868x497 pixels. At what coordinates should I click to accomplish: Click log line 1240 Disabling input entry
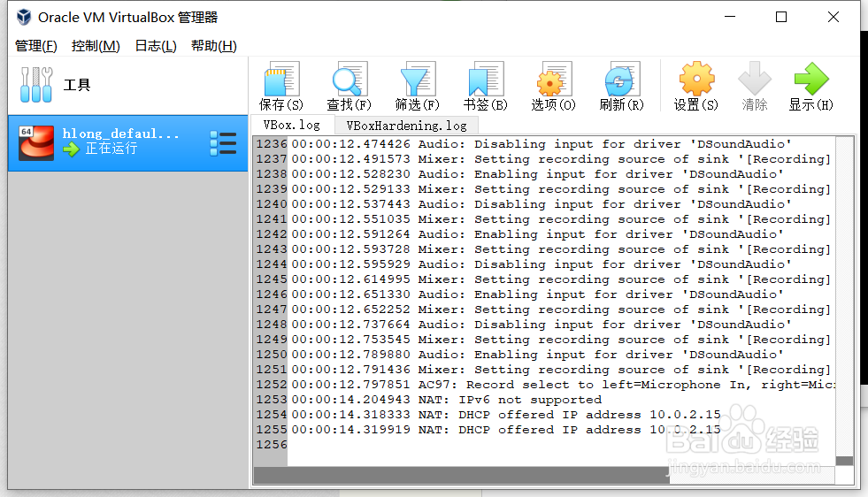tap(542, 204)
